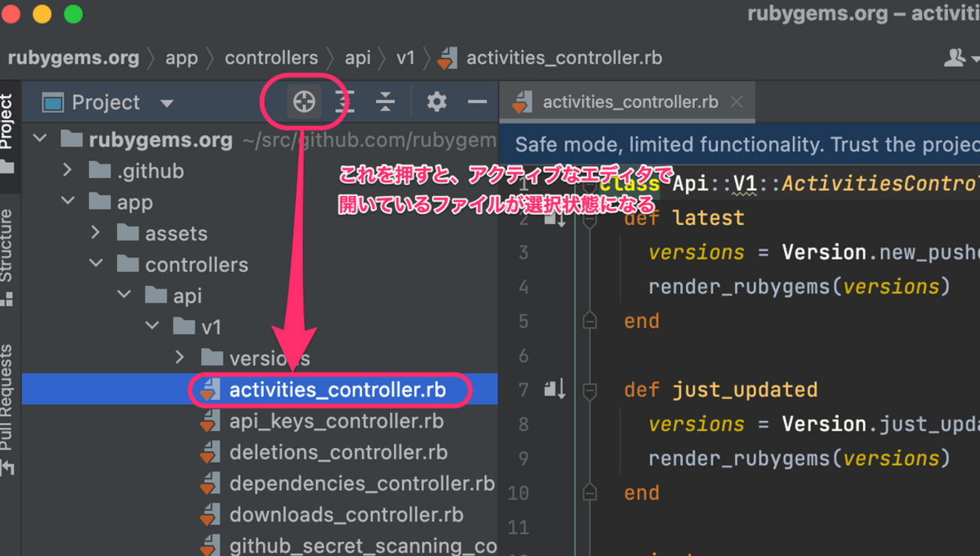Image resolution: width=980 pixels, height=556 pixels.
Task: Click fold end marker at line 5
Action: pos(590,321)
